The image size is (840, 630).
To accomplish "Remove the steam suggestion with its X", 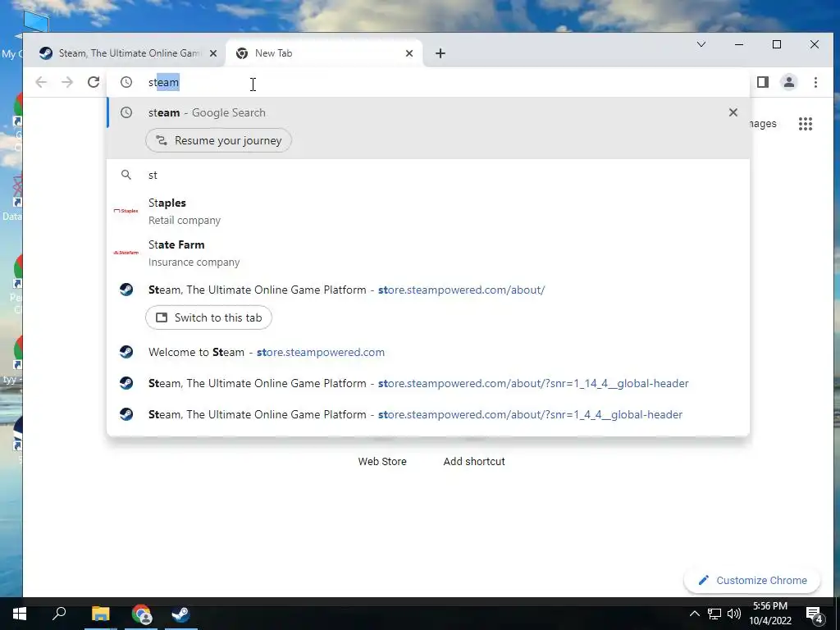I will point(733,112).
